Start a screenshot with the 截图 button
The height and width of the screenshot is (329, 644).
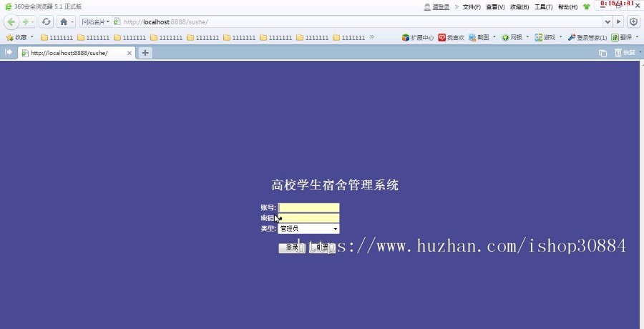click(x=479, y=37)
